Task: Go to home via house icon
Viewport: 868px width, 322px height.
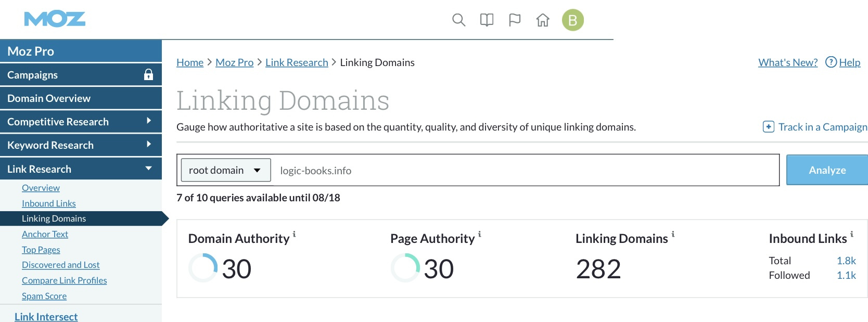Action: click(543, 20)
